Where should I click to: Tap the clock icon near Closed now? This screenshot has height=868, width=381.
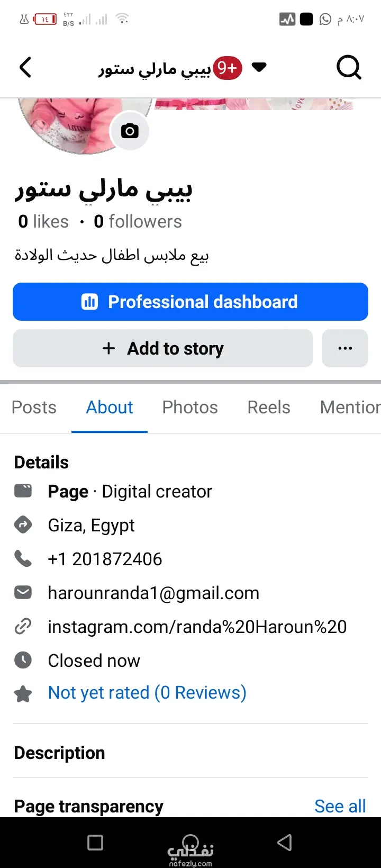(23, 660)
